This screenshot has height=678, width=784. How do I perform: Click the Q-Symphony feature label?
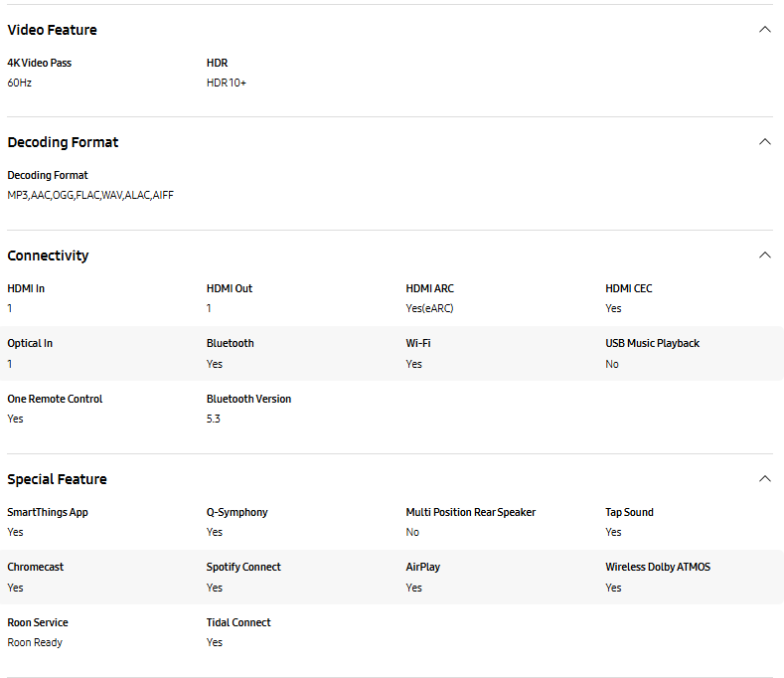point(237,512)
